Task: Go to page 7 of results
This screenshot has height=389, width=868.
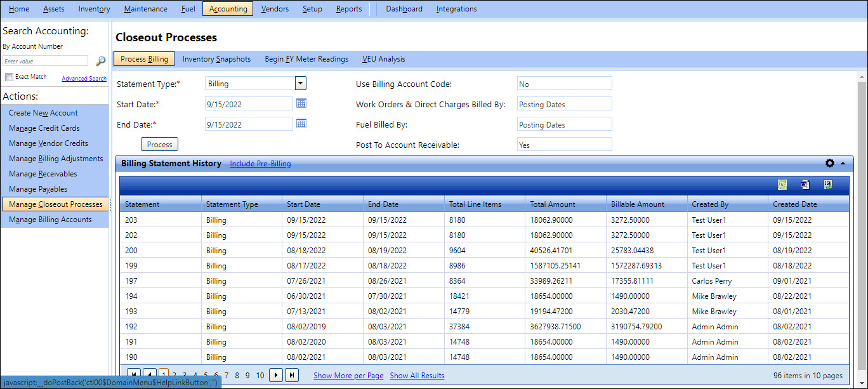Action: point(227,376)
